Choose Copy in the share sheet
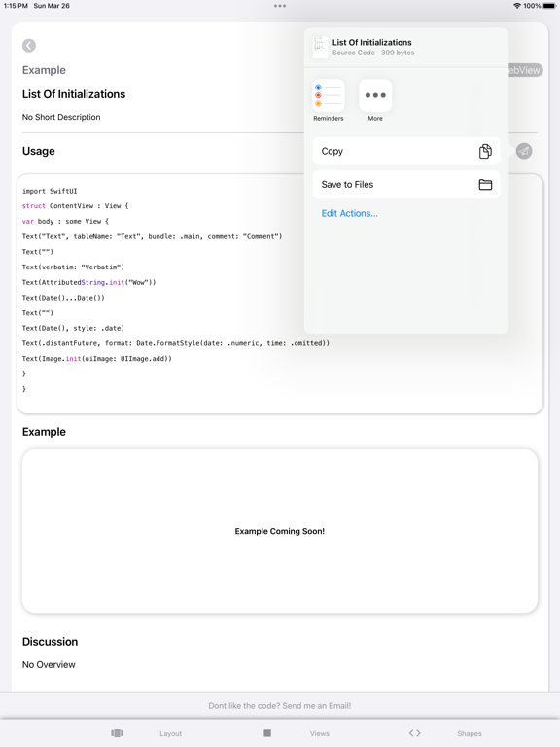Screen dimensions: 560x747 [406, 151]
